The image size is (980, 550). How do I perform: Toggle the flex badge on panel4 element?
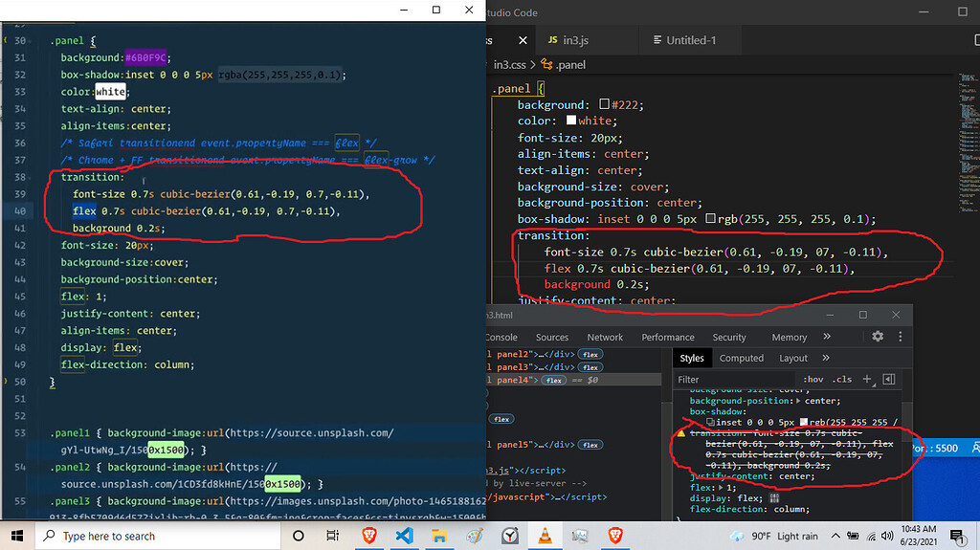pyautogui.click(x=553, y=380)
